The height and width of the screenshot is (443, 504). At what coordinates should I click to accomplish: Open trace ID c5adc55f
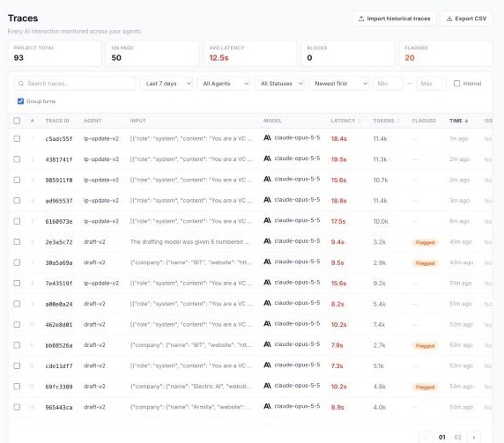(x=59, y=139)
